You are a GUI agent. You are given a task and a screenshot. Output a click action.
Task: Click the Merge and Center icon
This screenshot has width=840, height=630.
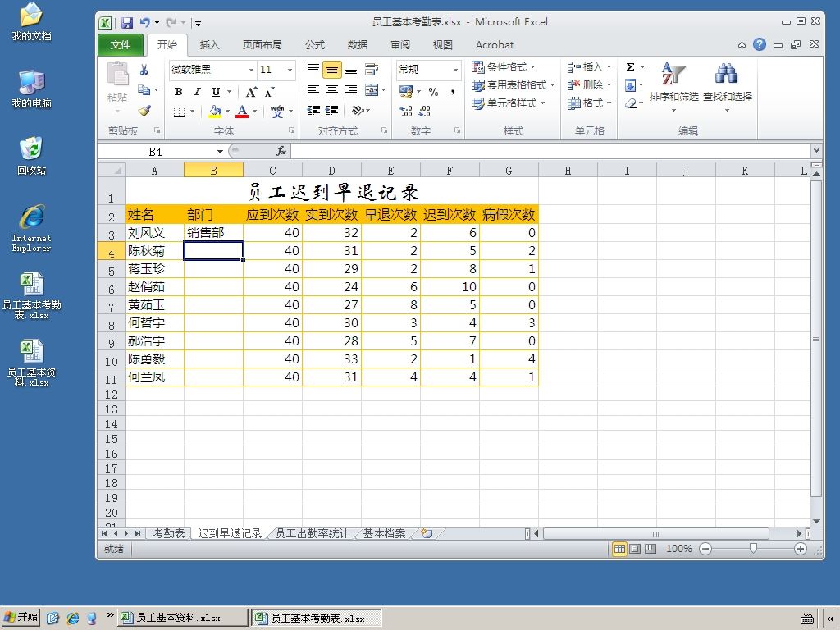click(x=372, y=90)
